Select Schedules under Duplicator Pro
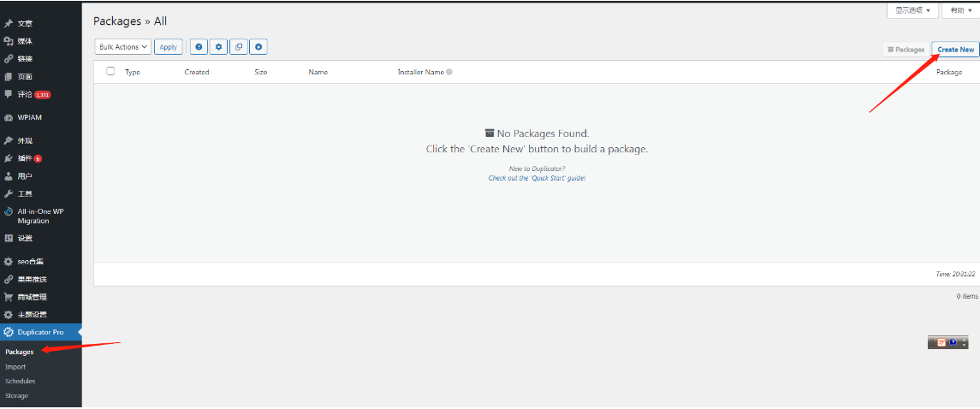 pos(20,381)
